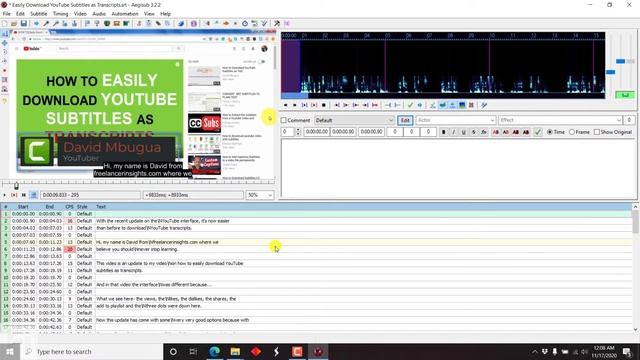Toggle audio auto-commit mode

point(433,105)
